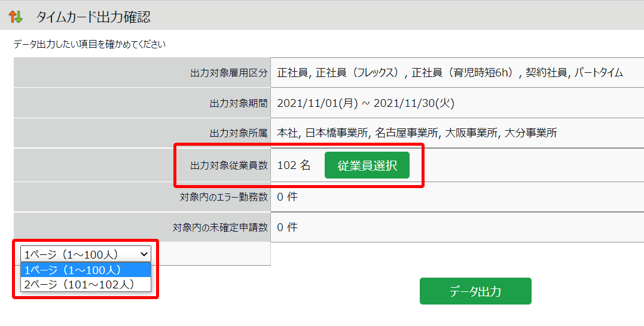Click the タイムカード出力確認 page title
This screenshot has height=326, width=644.
coord(93,17)
